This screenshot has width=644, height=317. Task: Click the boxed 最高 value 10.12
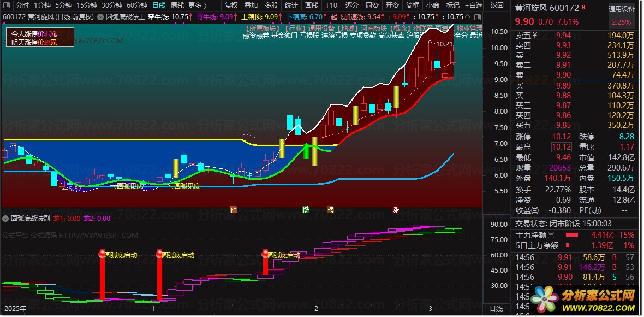coord(562,147)
